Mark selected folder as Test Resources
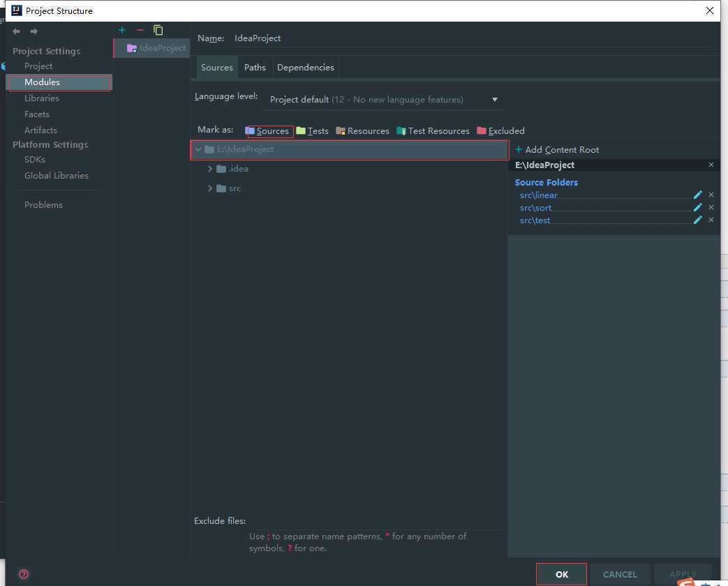This screenshot has height=586, width=728. coord(433,131)
